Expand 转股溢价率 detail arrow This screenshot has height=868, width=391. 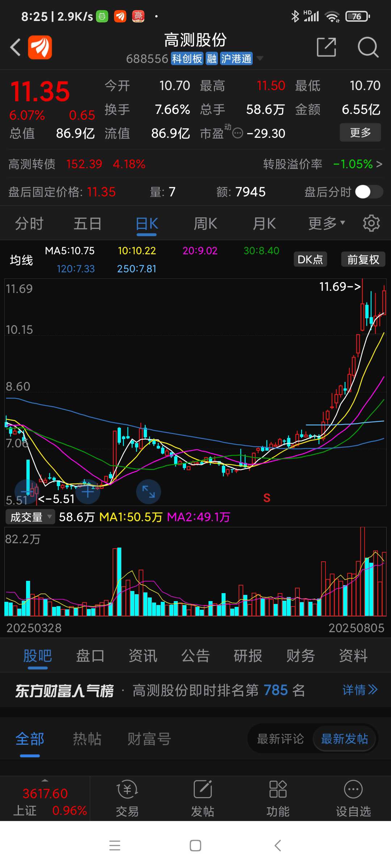[x=379, y=164]
